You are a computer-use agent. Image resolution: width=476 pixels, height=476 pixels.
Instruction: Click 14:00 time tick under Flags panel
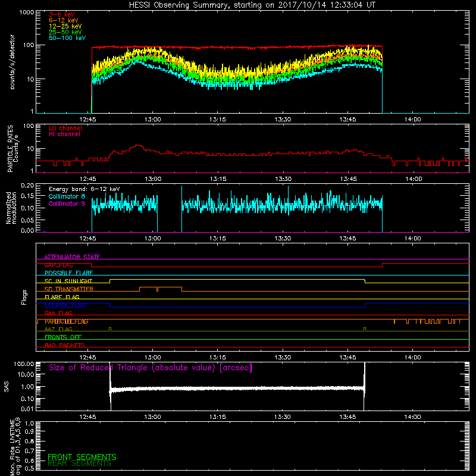pos(413,358)
